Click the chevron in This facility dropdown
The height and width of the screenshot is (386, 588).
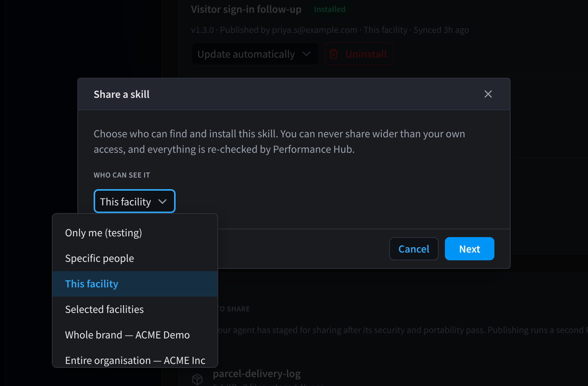tap(162, 202)
